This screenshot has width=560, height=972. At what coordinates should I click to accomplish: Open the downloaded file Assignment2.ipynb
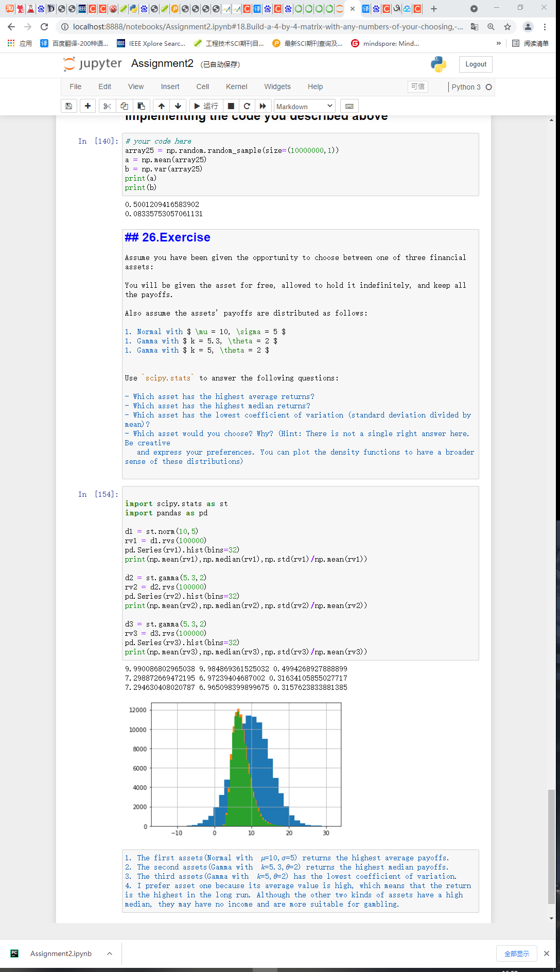[61, 953]
